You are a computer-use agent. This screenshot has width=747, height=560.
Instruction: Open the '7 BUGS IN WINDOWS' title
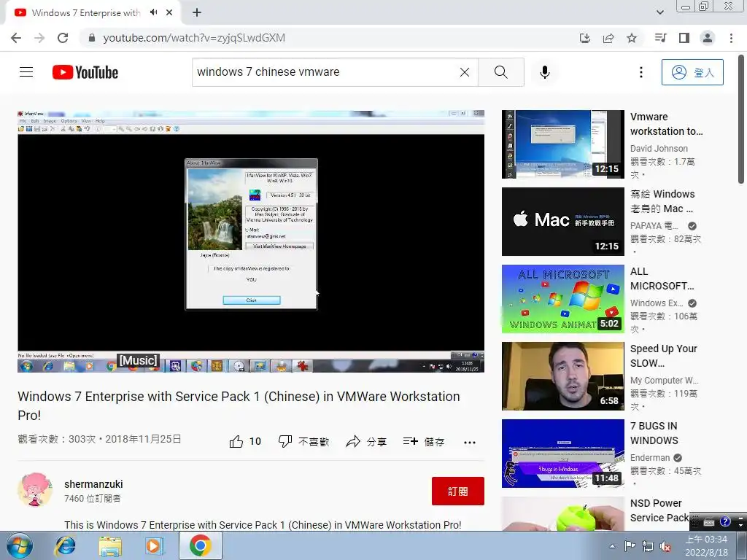(654, 433)
